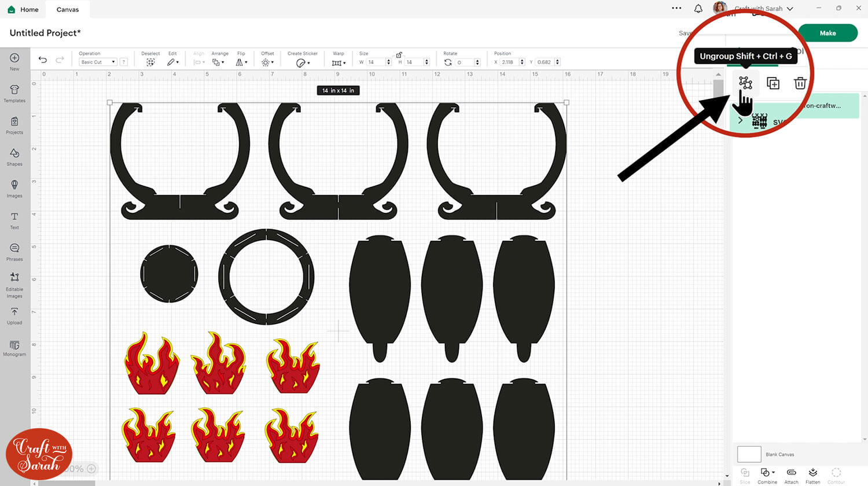The width and height of the screenshot is (868, 486).
Task: Toggle the size aspect ratio lock
Action: click(399, 55)
